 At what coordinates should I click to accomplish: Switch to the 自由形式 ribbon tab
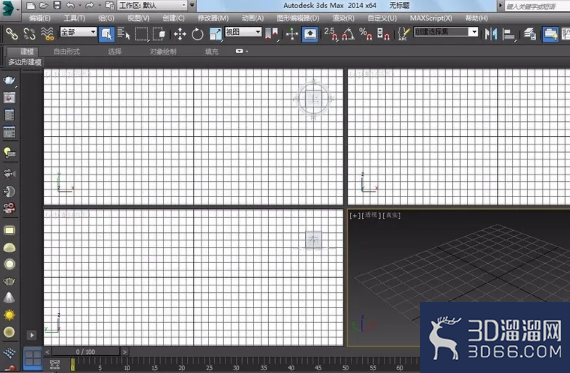(67, 52)
